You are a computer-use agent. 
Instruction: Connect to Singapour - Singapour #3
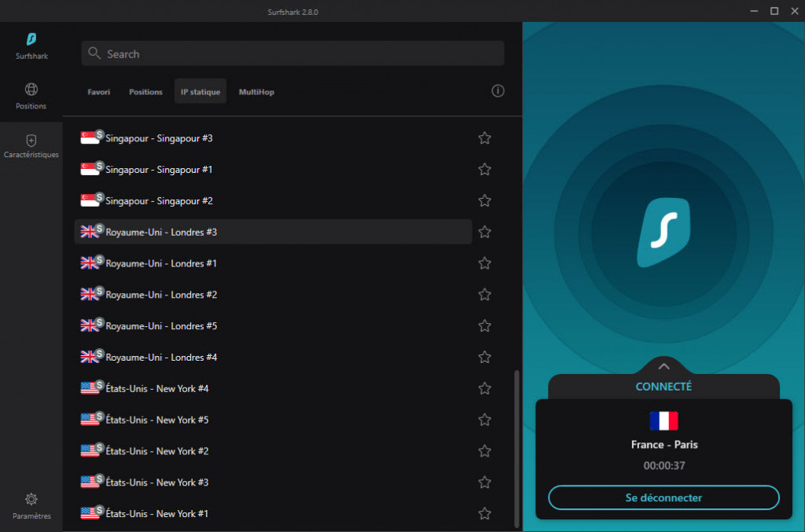[273, 138]
